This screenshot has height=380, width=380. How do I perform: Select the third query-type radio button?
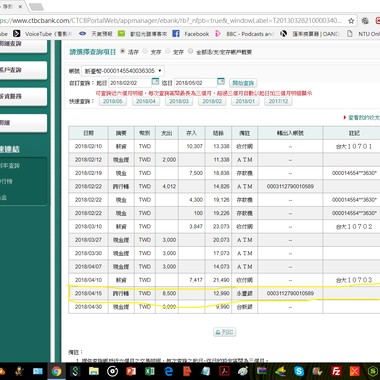tap(168, 51)
